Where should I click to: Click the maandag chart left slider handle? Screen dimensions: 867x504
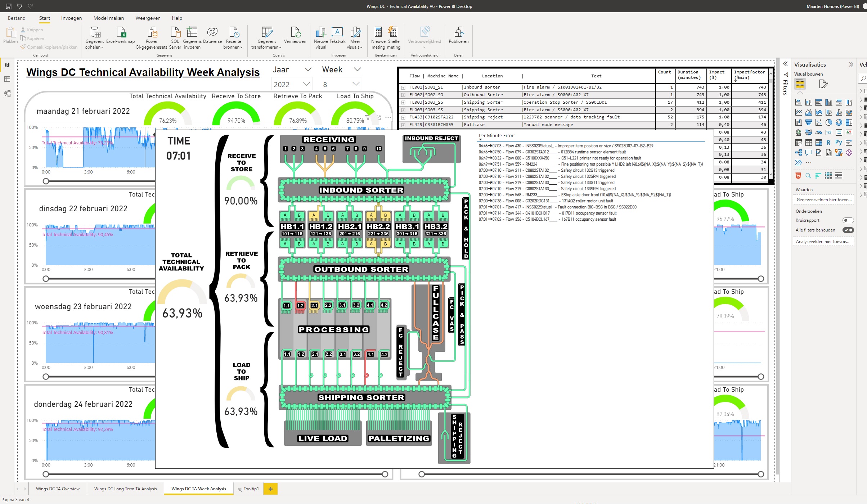pos(46,181)
